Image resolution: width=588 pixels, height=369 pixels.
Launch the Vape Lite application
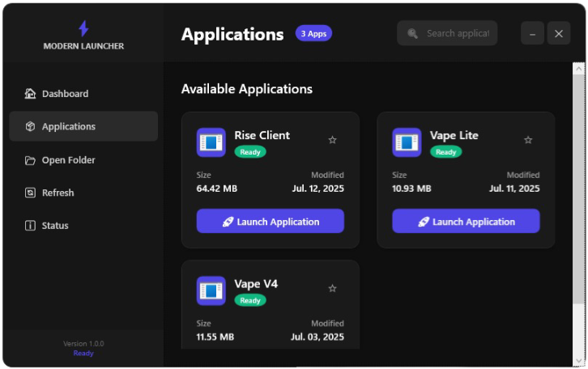(466, 221)
